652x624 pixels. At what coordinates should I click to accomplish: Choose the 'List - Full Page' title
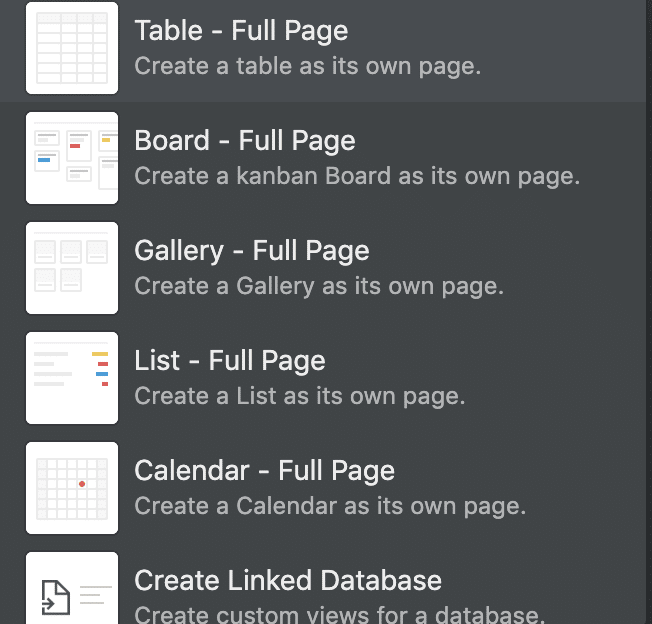point(230,361)
